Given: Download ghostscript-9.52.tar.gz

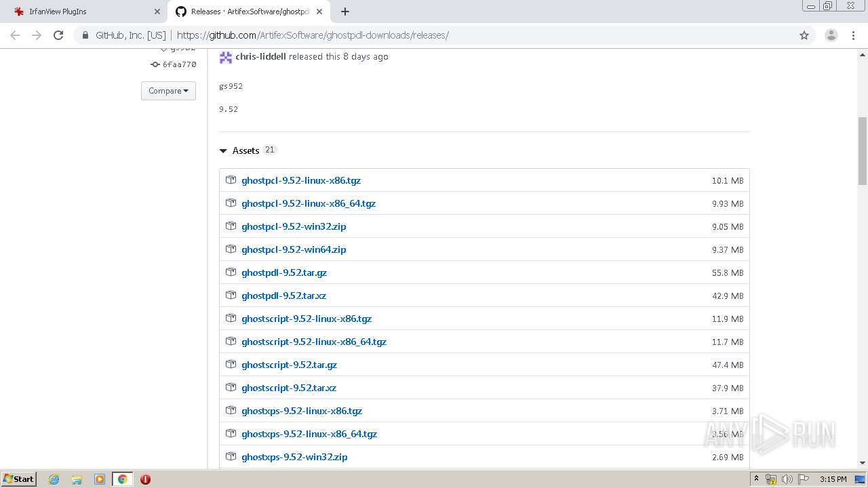Looking at the screenshot, I should point(290,365).
